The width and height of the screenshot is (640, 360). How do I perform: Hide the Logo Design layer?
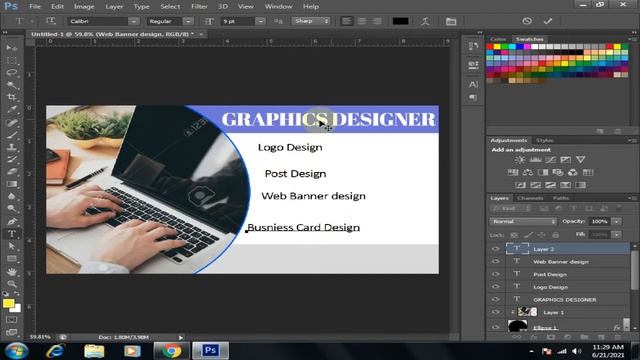496,287
